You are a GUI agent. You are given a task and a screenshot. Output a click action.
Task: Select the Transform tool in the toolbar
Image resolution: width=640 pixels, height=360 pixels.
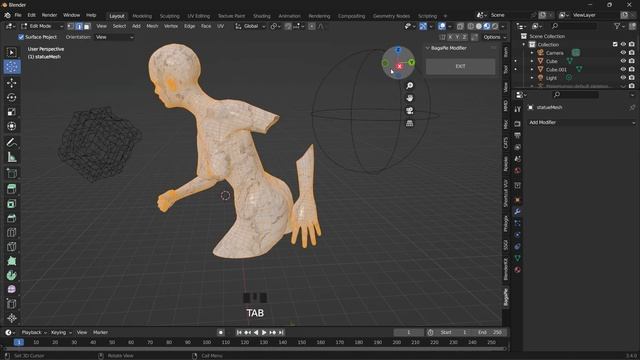point(11,126)
